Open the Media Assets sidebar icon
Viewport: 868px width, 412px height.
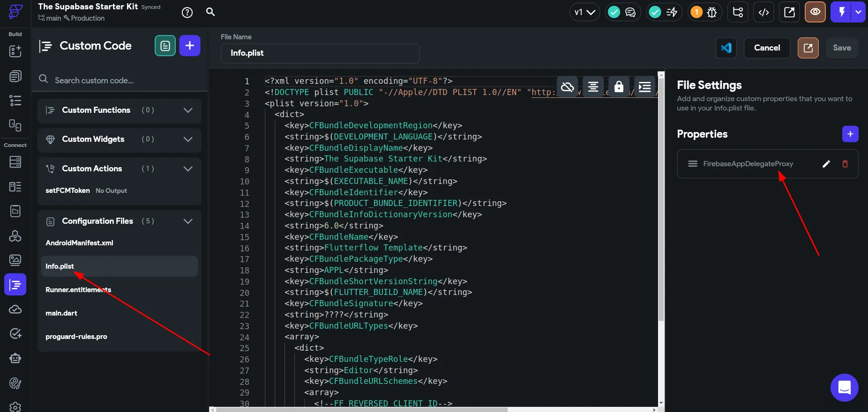(15, 260)
